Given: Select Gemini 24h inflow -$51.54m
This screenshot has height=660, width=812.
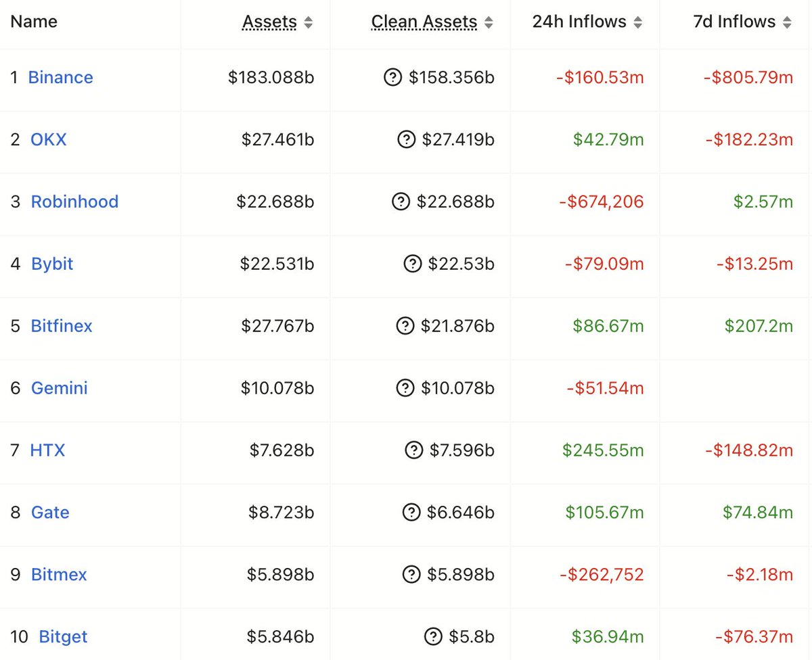Looking at the screenshot, I should [605, 388].
